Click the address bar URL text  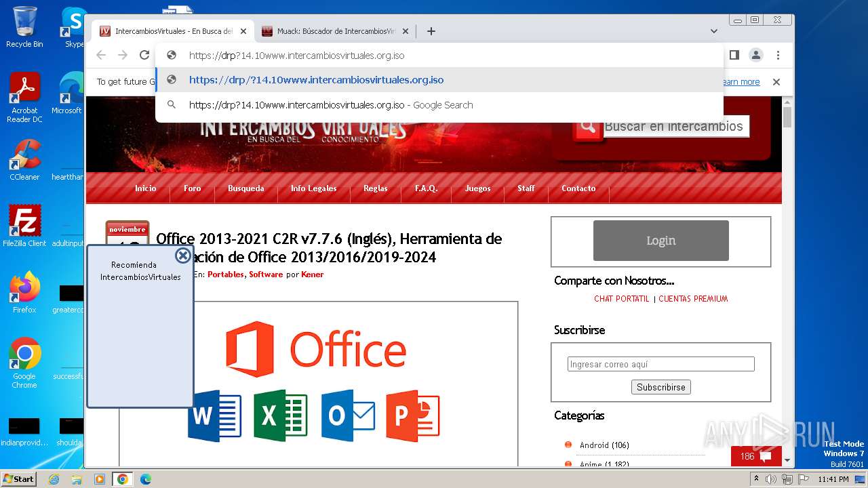coord(296,56)
